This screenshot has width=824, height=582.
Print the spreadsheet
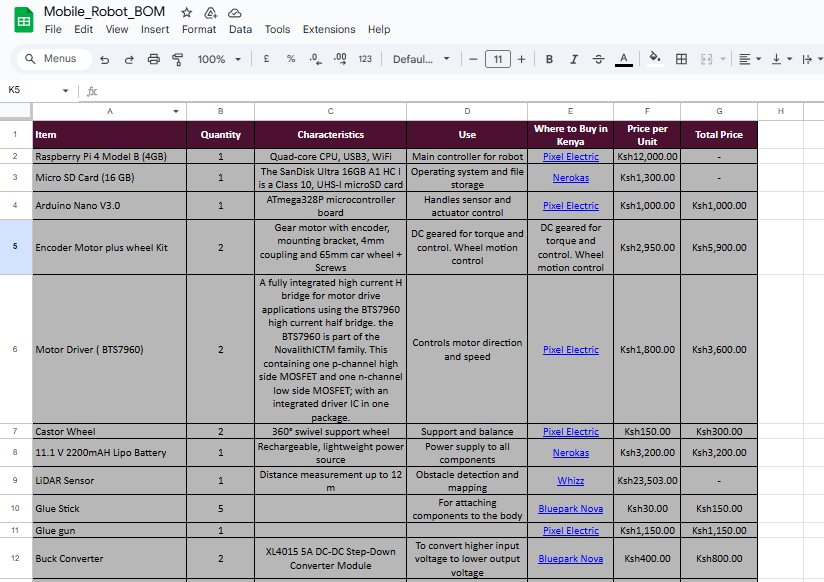click(x=153, y=59)
